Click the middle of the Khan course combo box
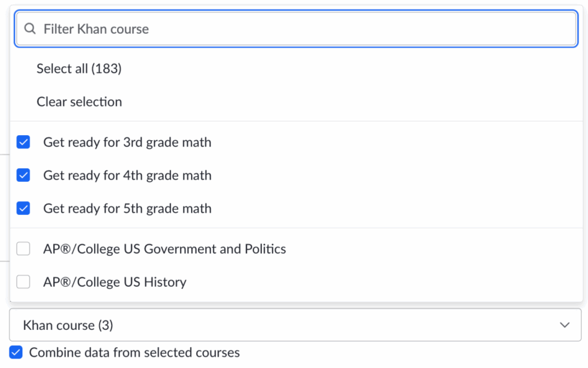588x368 pixels. (295, 325)
